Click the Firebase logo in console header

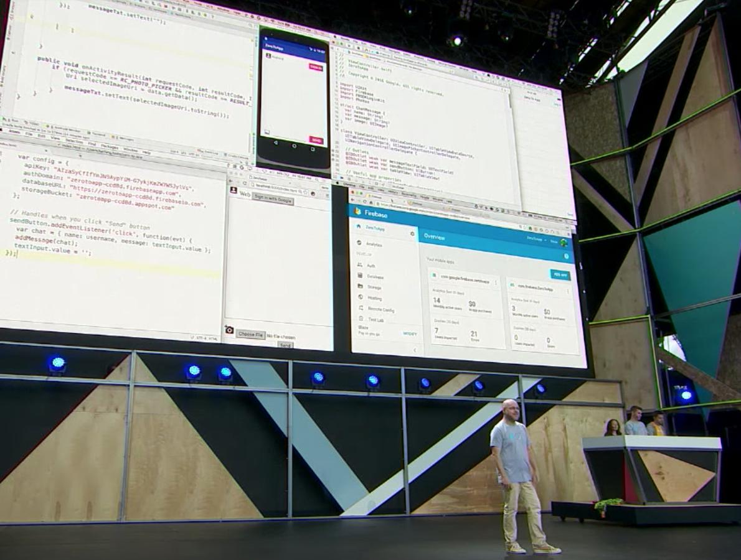pos(357,211)
